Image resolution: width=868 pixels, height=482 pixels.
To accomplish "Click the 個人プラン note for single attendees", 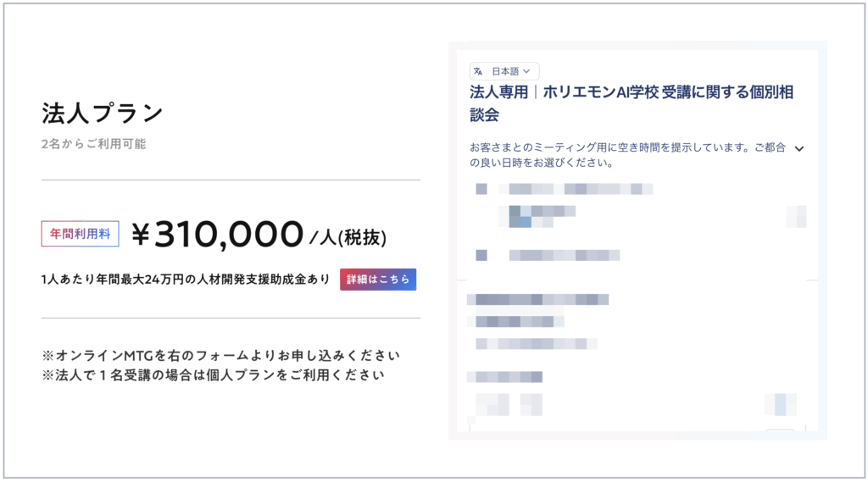I will pyautogui.click(x=212, y=374).
